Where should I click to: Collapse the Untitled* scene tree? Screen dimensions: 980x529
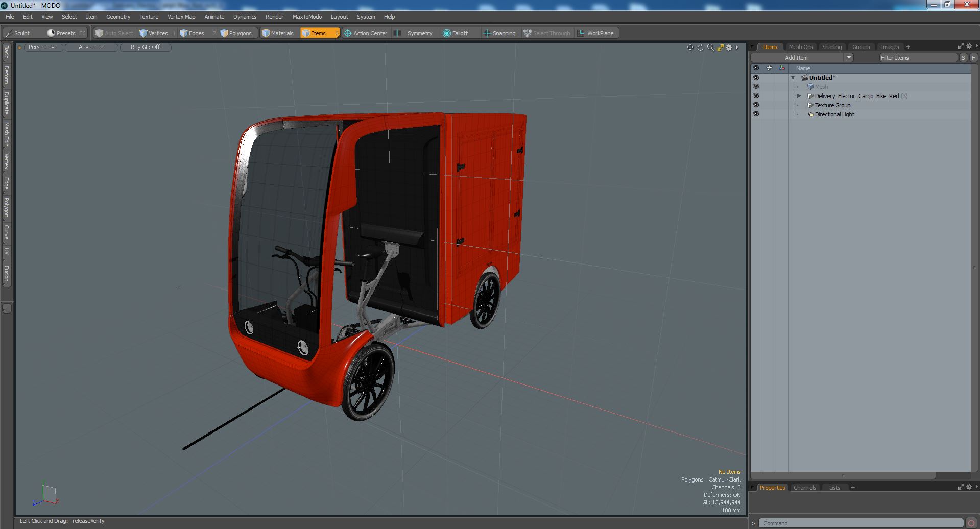[793, 78]
